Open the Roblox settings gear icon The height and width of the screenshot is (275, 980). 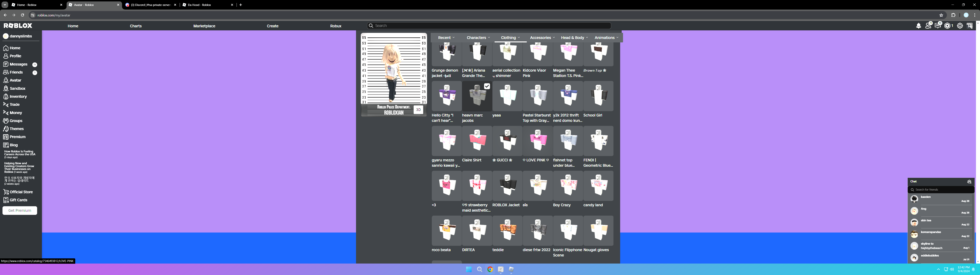click(960, 26)
